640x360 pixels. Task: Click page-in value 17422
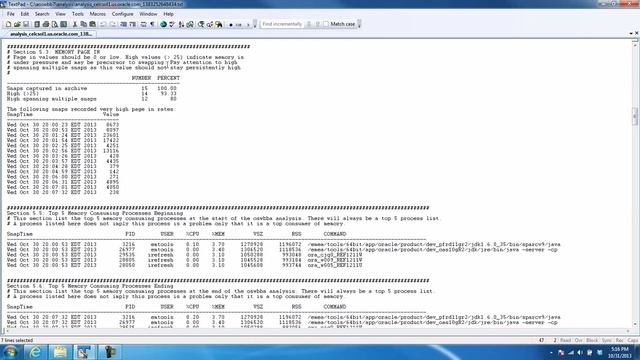coord(111,140)
